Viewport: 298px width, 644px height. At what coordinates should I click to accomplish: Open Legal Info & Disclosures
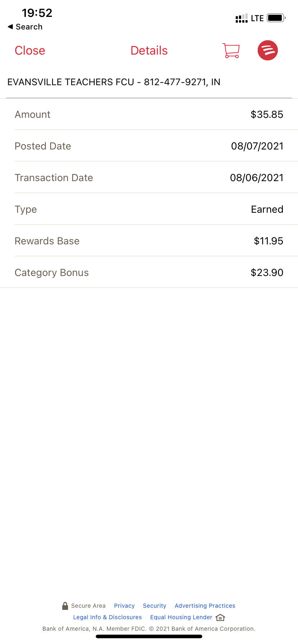107,617
